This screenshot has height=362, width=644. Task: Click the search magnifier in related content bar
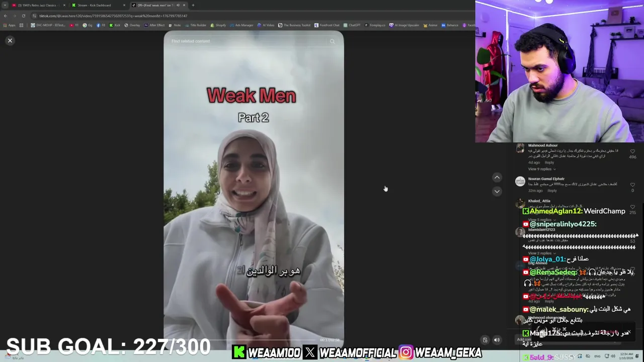tap(332, 41)
